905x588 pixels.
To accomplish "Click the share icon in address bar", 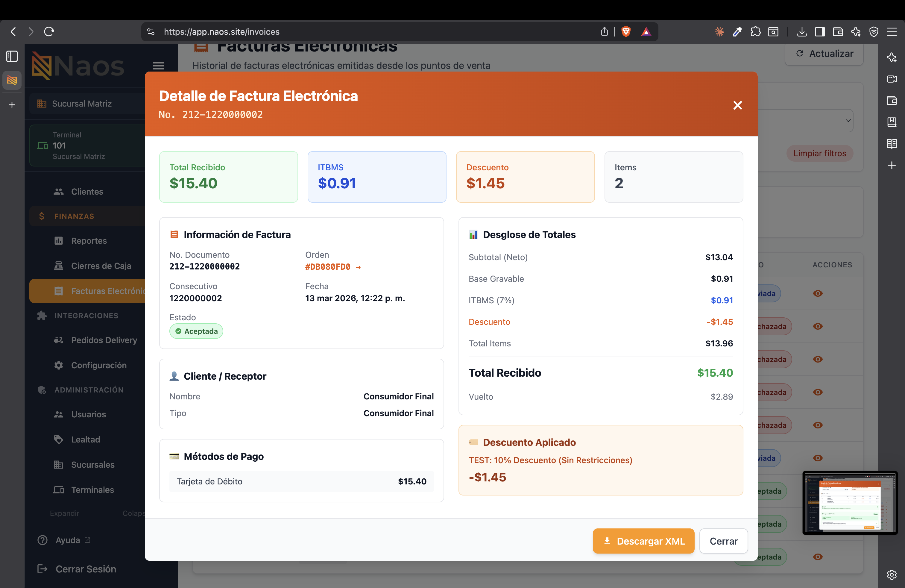I will pos(604,31).
